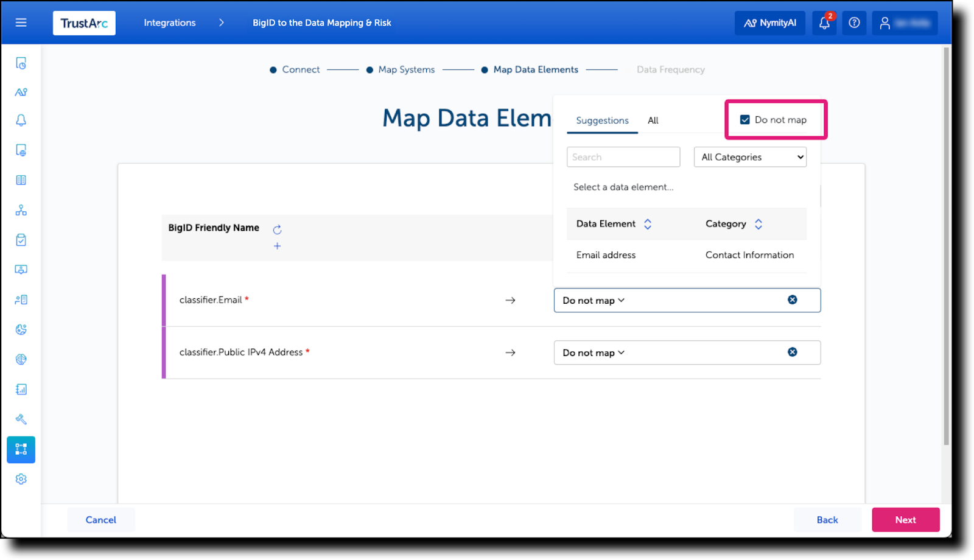
Task: Open the document globe sidebar icon
Action: click(x=21, y=150)
